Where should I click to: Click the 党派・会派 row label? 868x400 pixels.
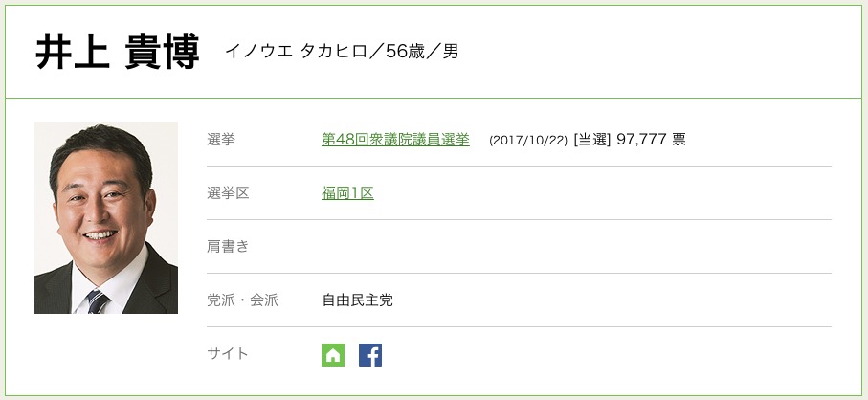click(x=242, y=300)
